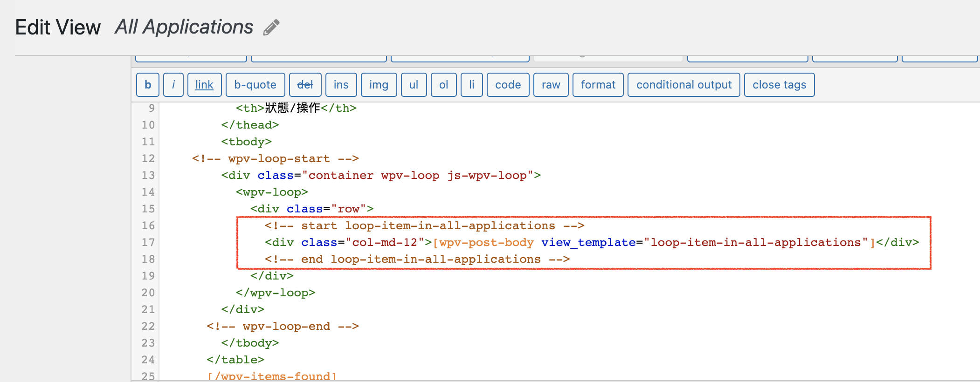
Task: Click the 狀態/操作 table header text
Action: 292,108
